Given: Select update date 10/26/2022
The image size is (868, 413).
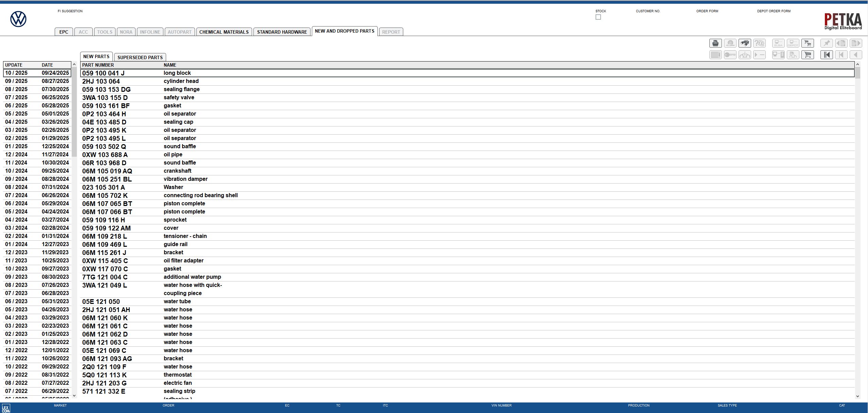Looking at the screenshot, I should [55, 358].
